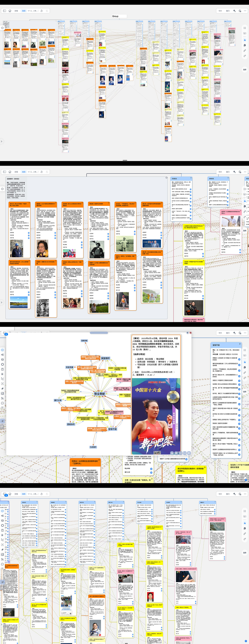249x644 pixels.
Task: Open the 脑图 tab in bottom capture toolbar
Action: (x=24, y=494)
